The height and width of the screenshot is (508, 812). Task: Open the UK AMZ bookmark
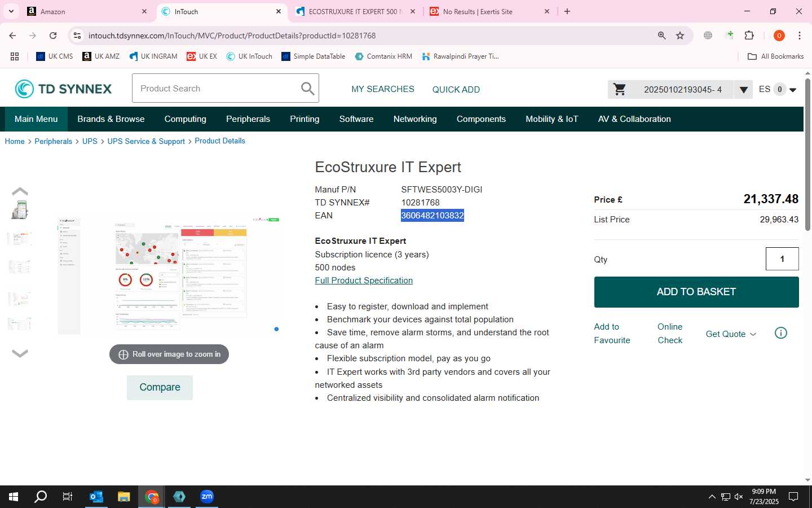tap(101, 56)
